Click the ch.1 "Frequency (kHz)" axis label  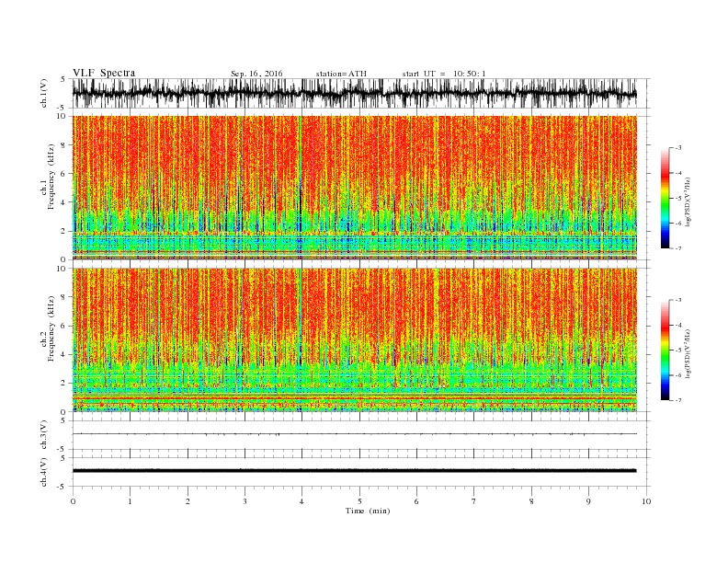(51, 177)
